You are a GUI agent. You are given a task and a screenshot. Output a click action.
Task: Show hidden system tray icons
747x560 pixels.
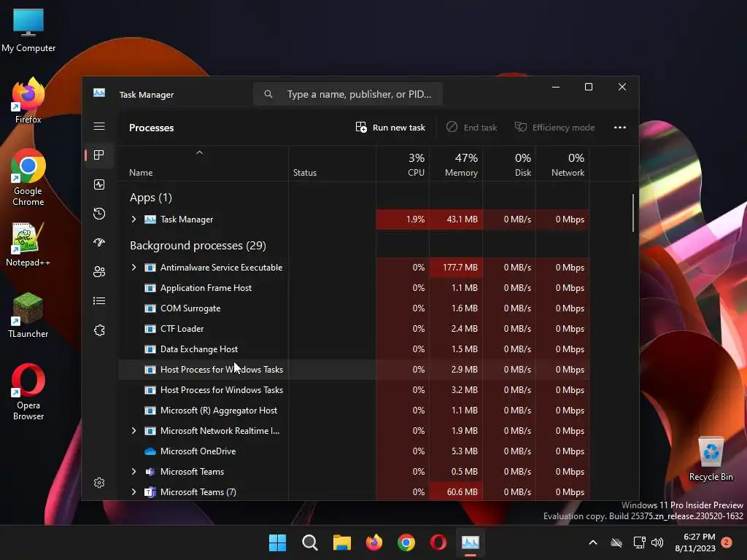(x=592, y=542)
